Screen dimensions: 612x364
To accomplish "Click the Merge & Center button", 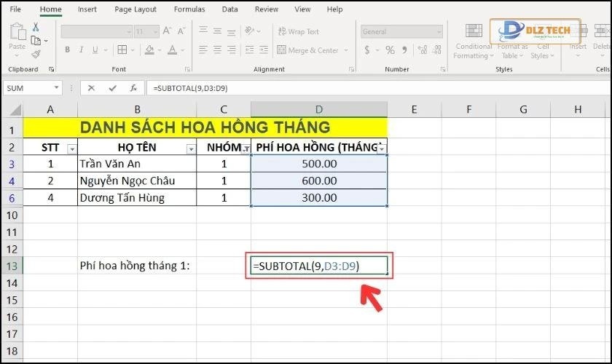I will pyautogui.click(x=309, y=50).
